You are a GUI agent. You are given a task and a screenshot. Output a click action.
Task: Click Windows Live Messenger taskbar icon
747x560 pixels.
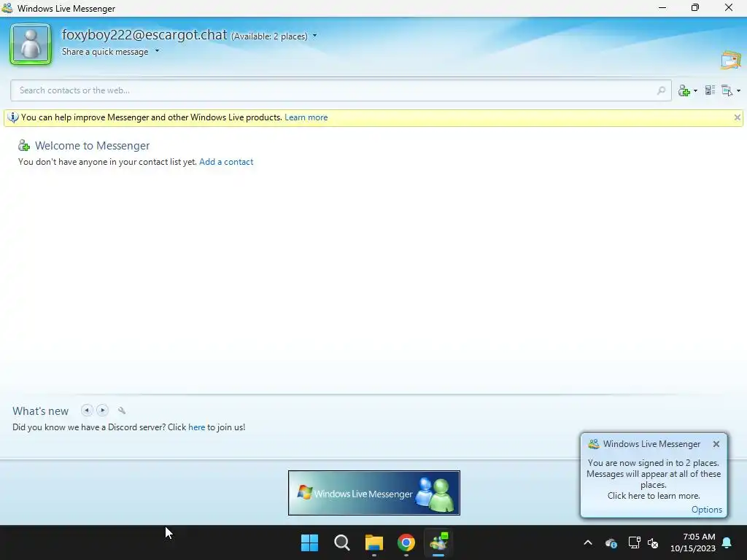click(x=438, y=542)
